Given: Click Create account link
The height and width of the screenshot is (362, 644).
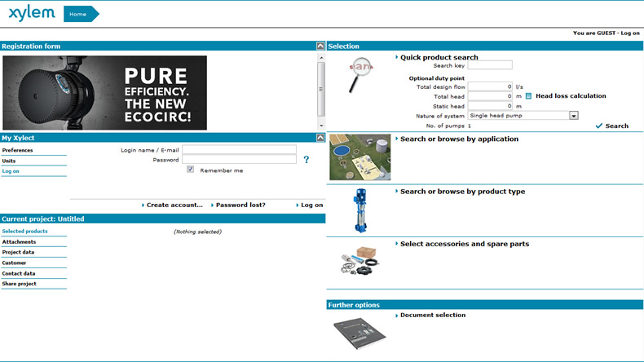Looking at the screenshot, I should tap(174, 205).
